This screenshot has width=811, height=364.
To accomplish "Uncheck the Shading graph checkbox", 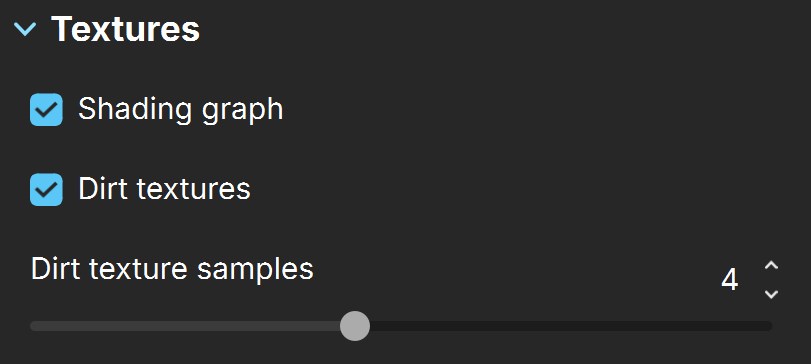I will 46,110.
